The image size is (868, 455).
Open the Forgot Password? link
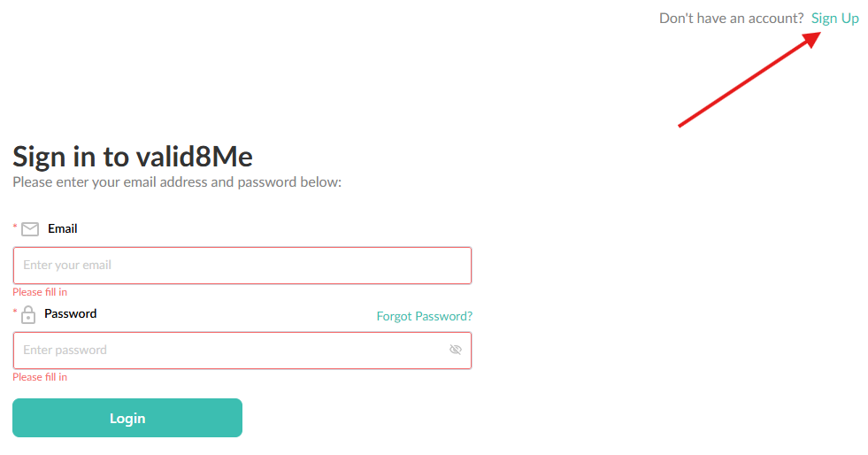tap(425, 316)
